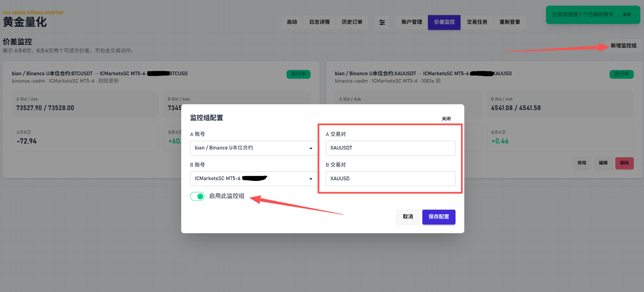Select the XAUUSDT monitor group title
This screenshot has height=292, width=644.
point(423,73)
